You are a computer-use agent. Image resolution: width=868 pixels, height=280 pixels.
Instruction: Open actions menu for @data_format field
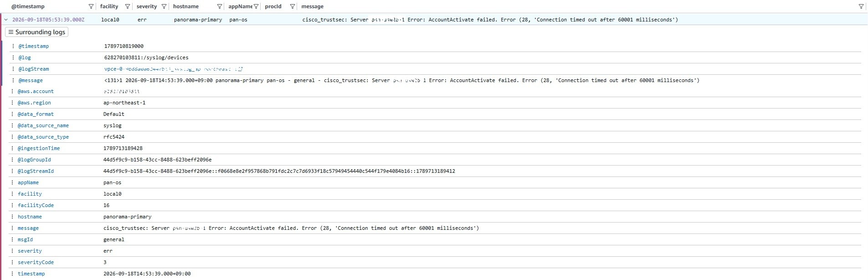(12, 114)
